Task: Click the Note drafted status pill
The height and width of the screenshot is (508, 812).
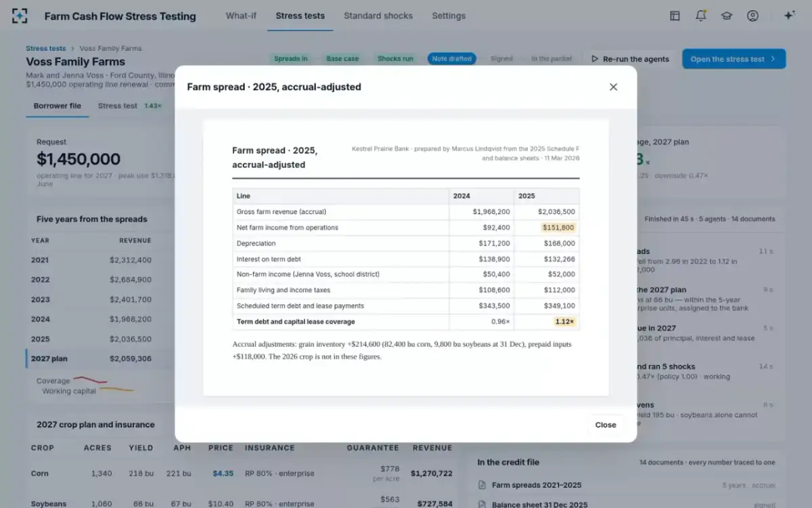Action: [451, 59]
